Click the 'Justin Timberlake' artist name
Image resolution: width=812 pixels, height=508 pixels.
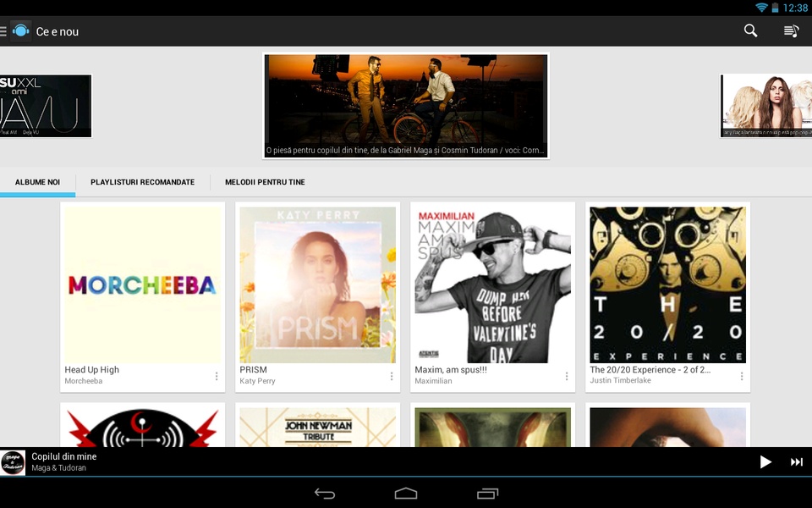click(620, 380)
